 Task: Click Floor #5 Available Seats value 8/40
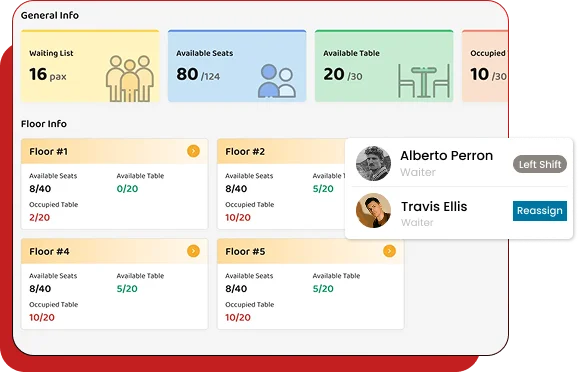pos(236,289)
